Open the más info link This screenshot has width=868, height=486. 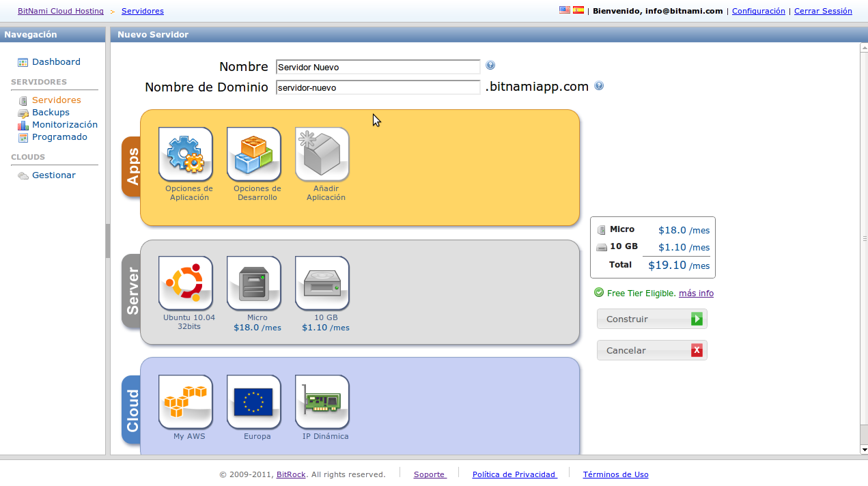click(x=696, y=294)
